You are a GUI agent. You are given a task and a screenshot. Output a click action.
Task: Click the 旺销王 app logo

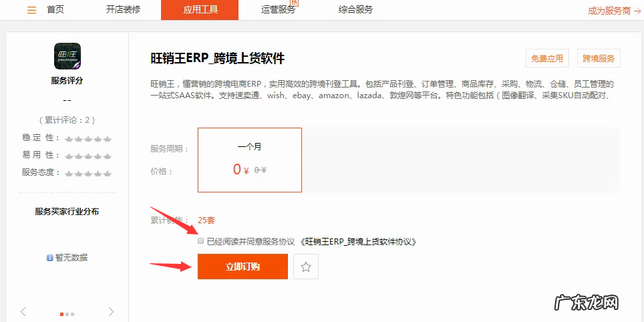point(67,56)
